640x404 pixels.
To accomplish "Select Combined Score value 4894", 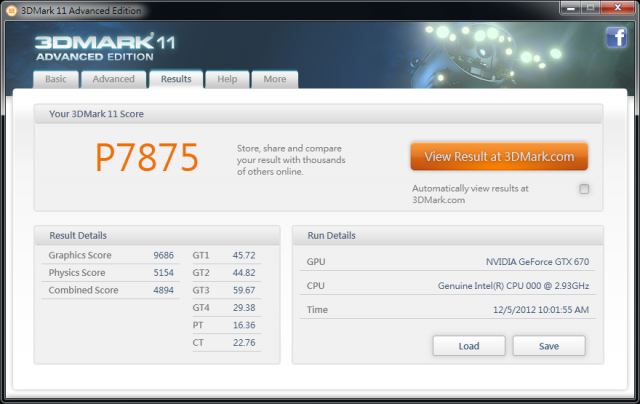I will point(164,290).
